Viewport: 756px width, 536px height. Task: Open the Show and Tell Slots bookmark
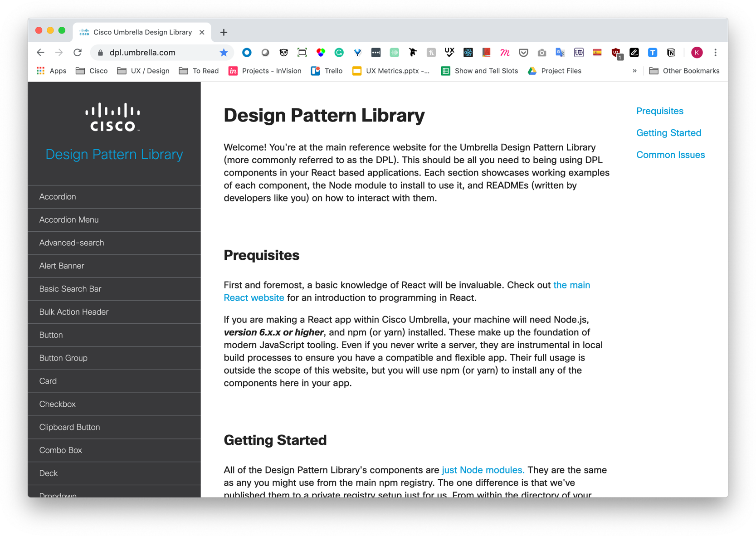[479, 71]
